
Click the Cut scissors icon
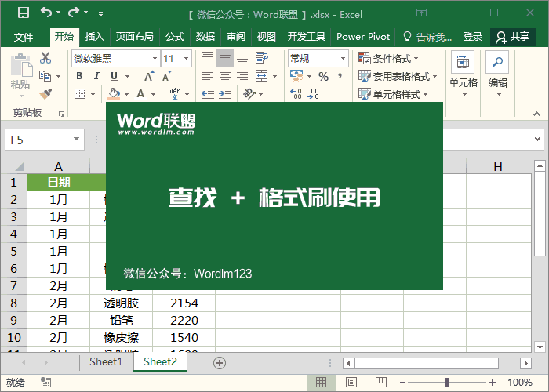pyautogui.click(x=45, y=58)
